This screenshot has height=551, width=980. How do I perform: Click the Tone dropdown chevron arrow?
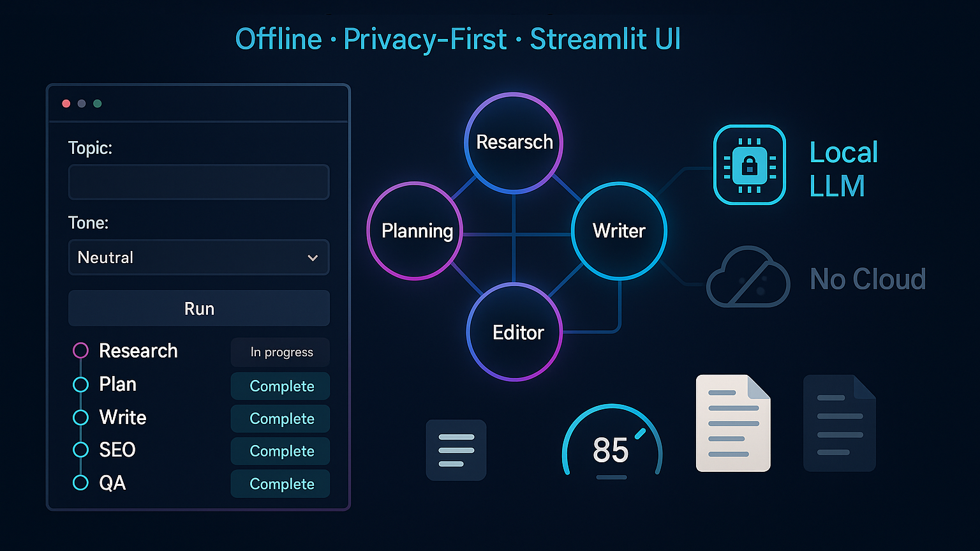[x=312, y=257]
